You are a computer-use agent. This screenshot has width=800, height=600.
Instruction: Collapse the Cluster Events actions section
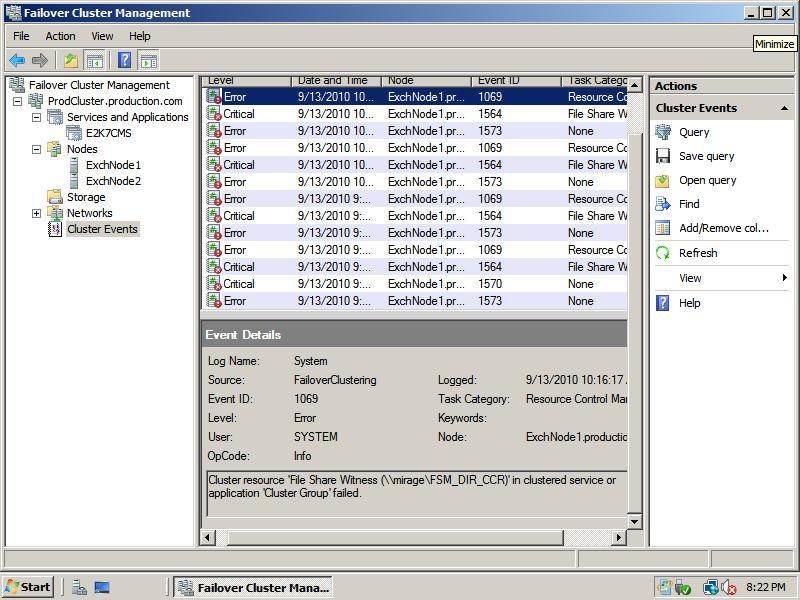point(784,108)
